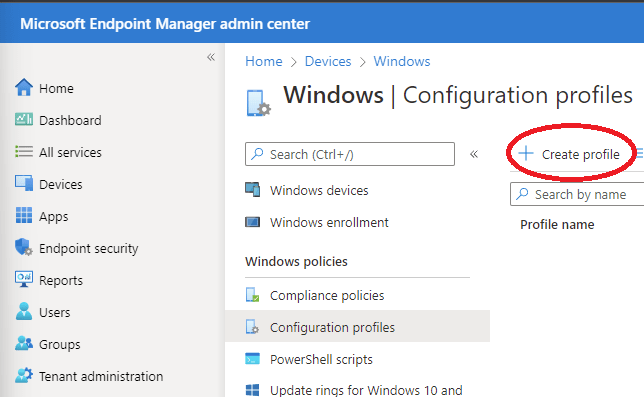Click the magnifier in Search (Ctrl+/) box
The width and height of the screenshot is (644, 397).
click(x=258, y=154)
